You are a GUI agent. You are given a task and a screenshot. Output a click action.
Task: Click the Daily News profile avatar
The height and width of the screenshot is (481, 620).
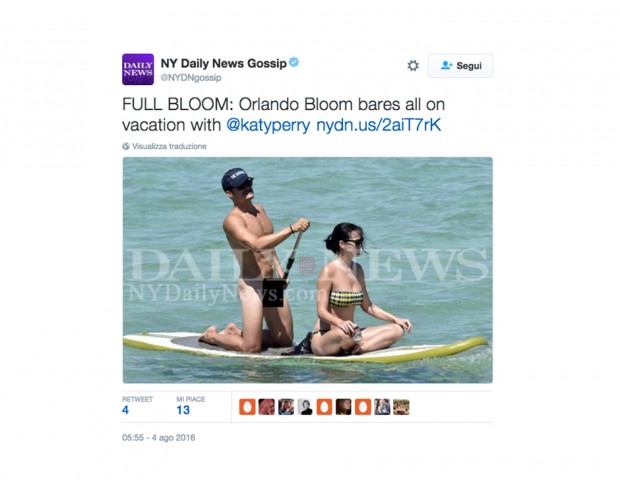tap(138, 69)
